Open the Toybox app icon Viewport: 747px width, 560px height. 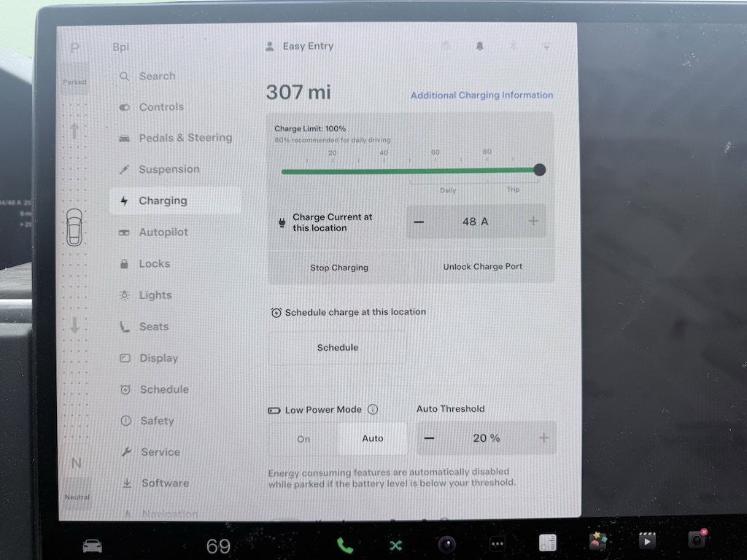click(x=599, y=541)
